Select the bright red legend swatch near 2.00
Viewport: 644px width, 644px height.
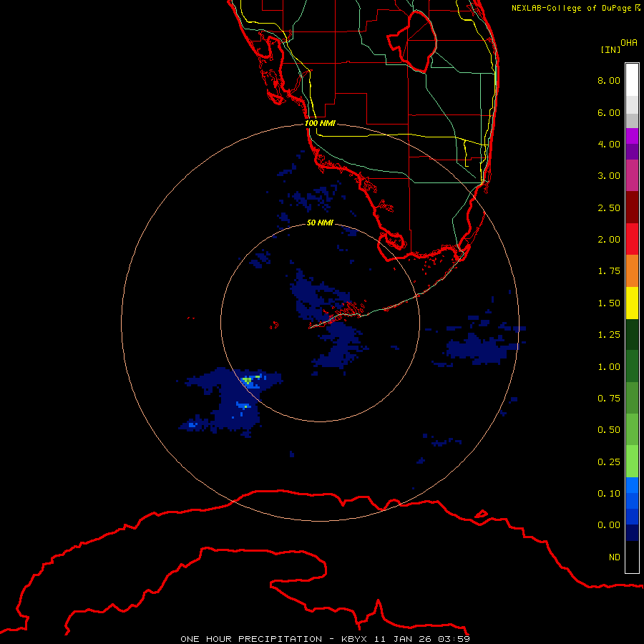632,239
